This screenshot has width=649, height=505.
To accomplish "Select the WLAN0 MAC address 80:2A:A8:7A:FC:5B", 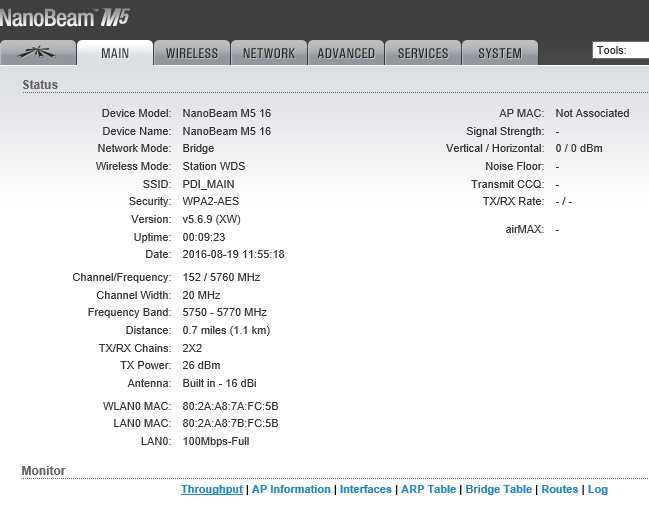I will [x=231, y=406].
